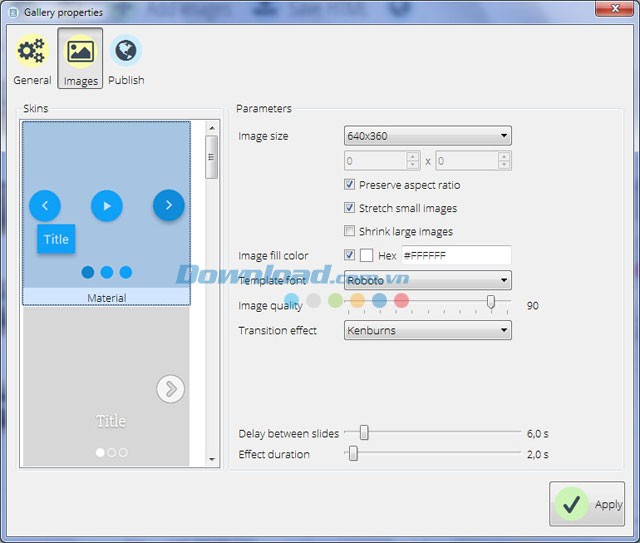Click the white fill color swatch
This screenshot has width=640, height=543.
(367, 255)
